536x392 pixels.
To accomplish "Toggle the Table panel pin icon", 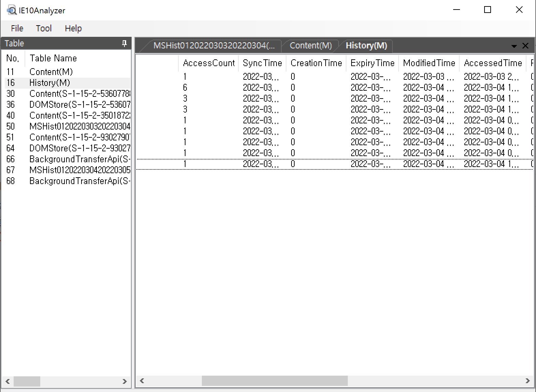I will tap(124, 43).
